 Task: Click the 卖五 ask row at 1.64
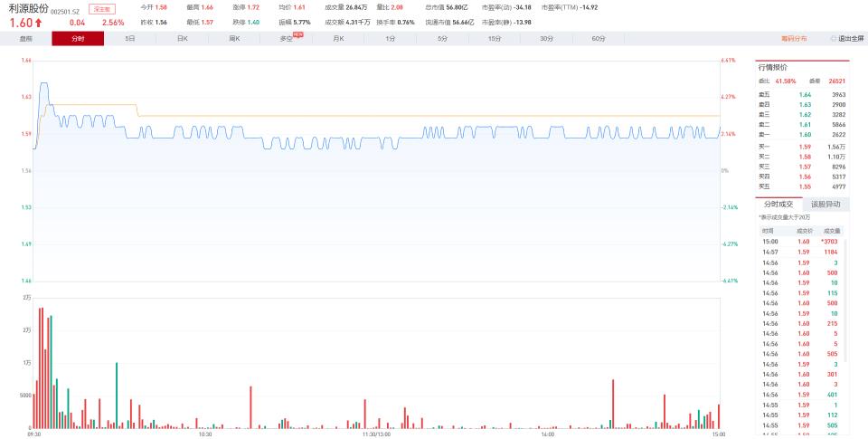[802, 95]
